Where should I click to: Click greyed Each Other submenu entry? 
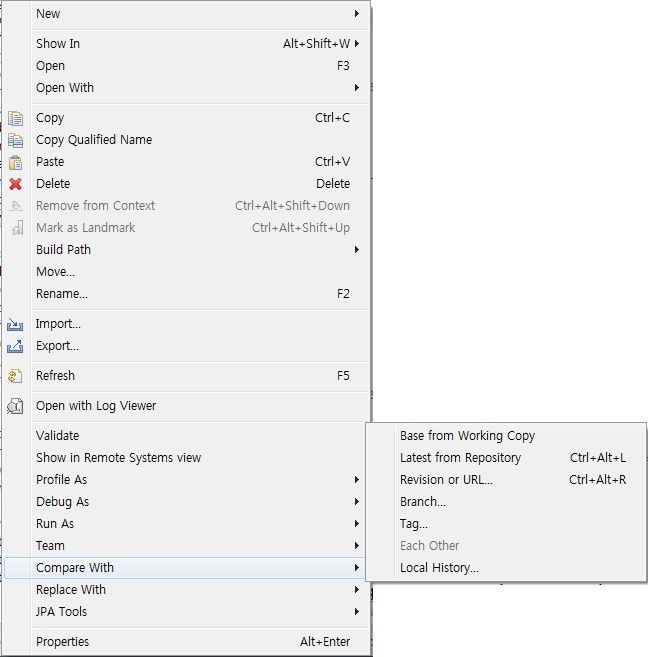(x=506, y=546)
